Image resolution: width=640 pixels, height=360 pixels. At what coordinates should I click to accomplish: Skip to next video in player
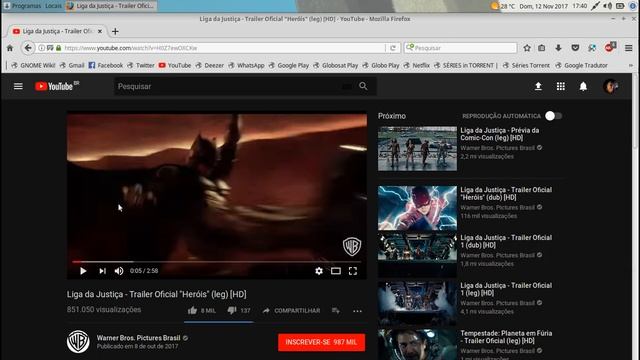102,271
